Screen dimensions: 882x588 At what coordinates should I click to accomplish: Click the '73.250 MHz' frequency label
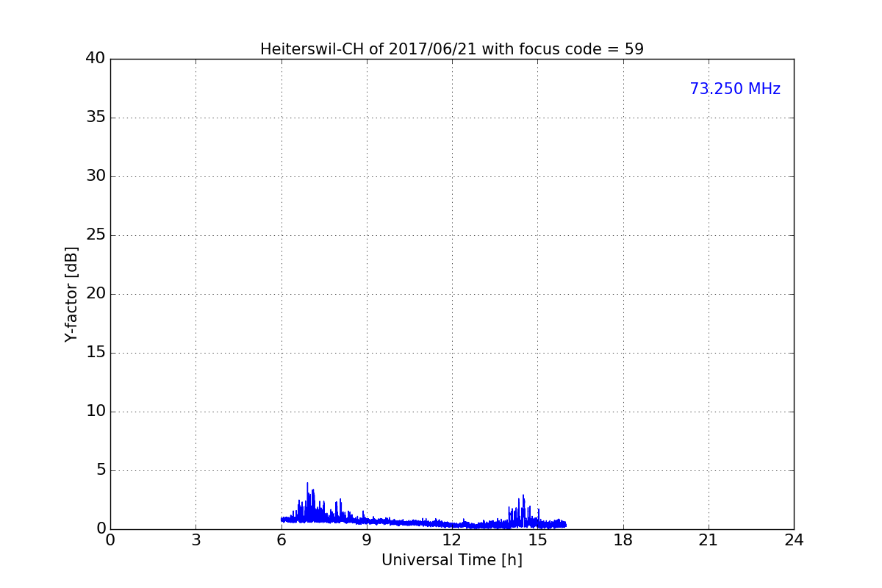point(735,89)
